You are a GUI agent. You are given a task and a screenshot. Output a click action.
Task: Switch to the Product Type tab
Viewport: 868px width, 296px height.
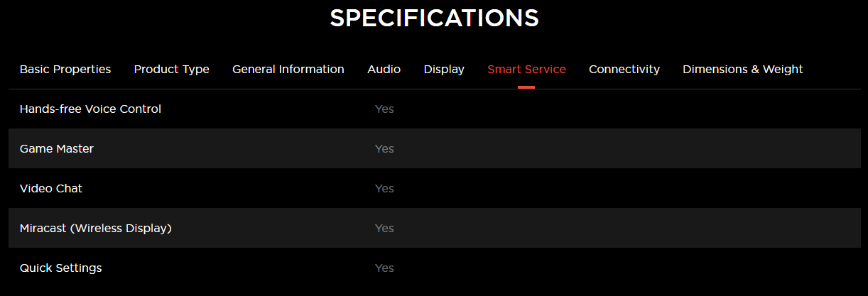click(x=171, y=70)
